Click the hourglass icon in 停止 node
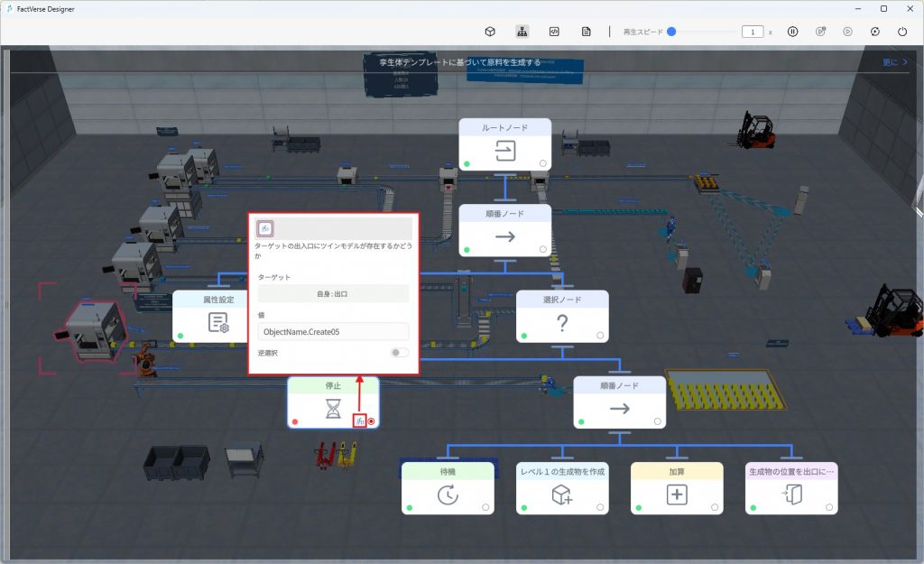 point(334,411)
